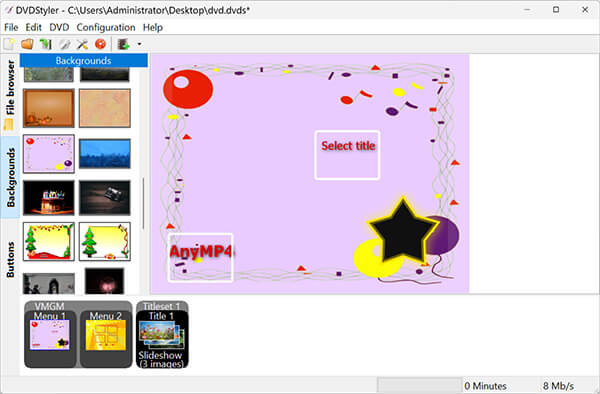600x394 pixels.
Task: Select the orange autumn pumpkin background
Action: 49,108
